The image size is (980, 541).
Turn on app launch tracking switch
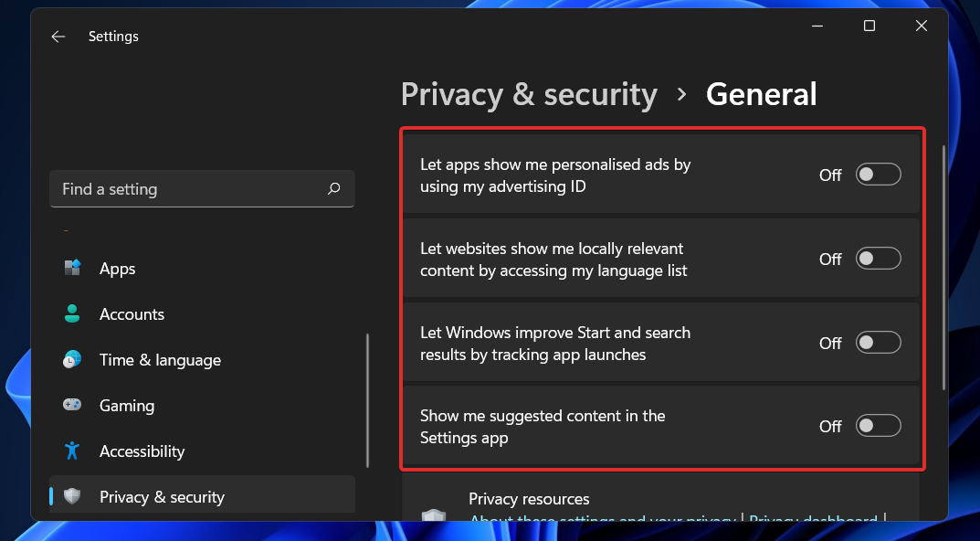tap(878, 342)
